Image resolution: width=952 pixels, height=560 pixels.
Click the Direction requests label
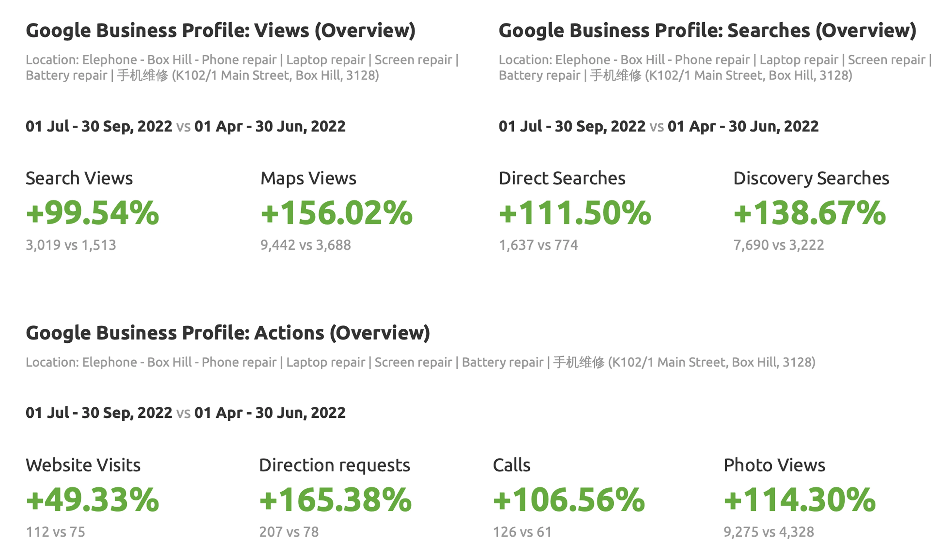tap(335, 466)
